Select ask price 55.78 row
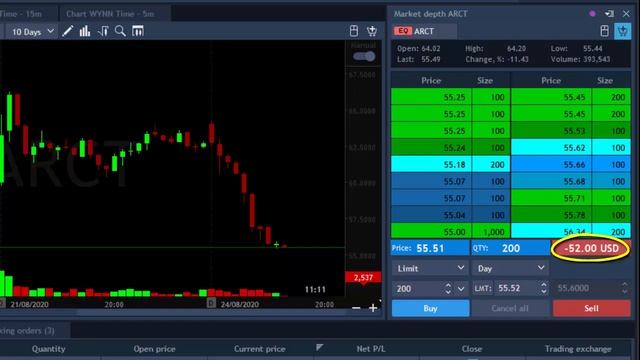The width and height of the screenshot is (640, 360). tap(571, 215)
